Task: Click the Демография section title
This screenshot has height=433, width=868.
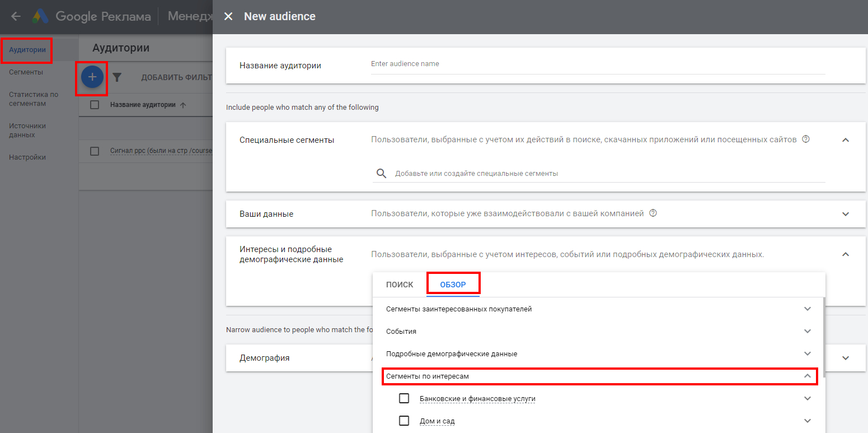Action: click(x=265, y=358)
